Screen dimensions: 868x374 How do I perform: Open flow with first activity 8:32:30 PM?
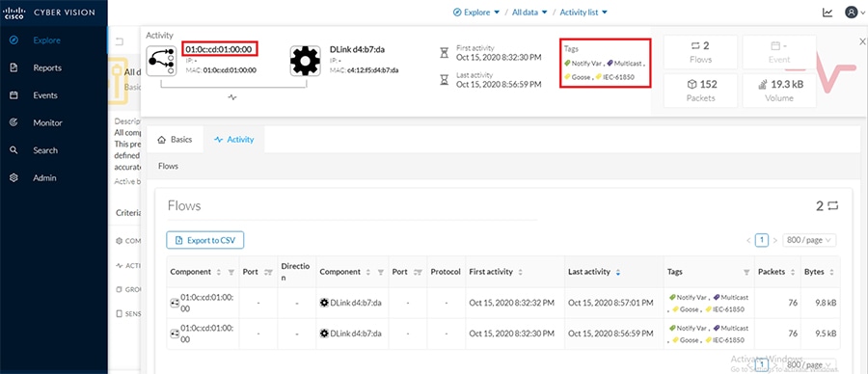pyautogui.click(x=503, y=334)
